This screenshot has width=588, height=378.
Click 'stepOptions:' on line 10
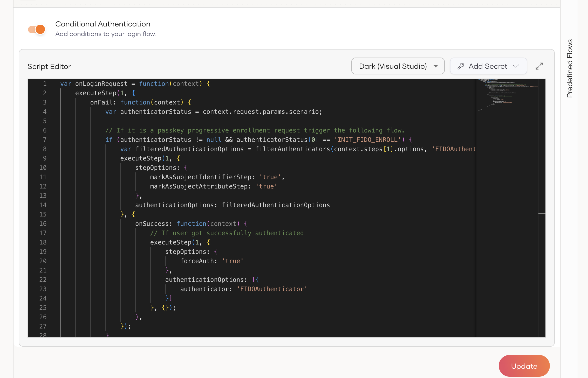pyautogui.click(x=157, y=168)
